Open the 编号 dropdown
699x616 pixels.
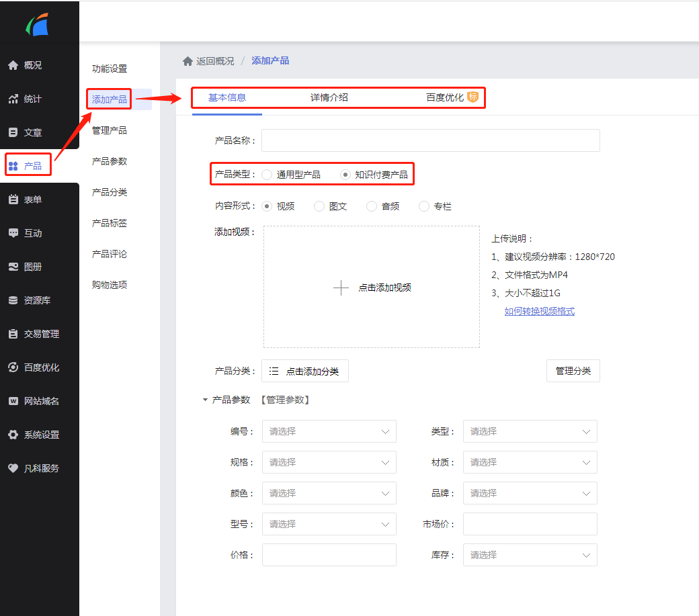(x=329, y=431)
